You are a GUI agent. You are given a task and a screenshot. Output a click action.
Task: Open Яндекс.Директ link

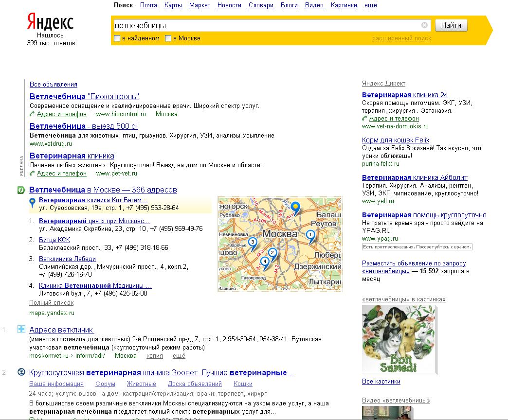tap(383, 83)
